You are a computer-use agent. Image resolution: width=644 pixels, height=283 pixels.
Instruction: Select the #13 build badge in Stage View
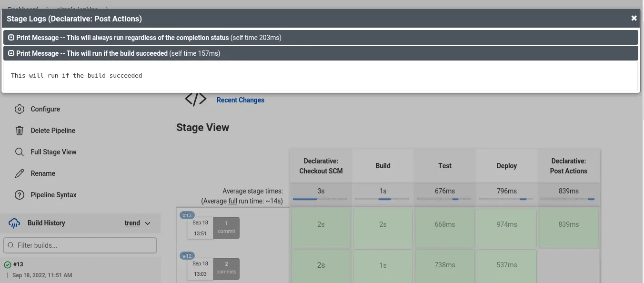point(187,215)
